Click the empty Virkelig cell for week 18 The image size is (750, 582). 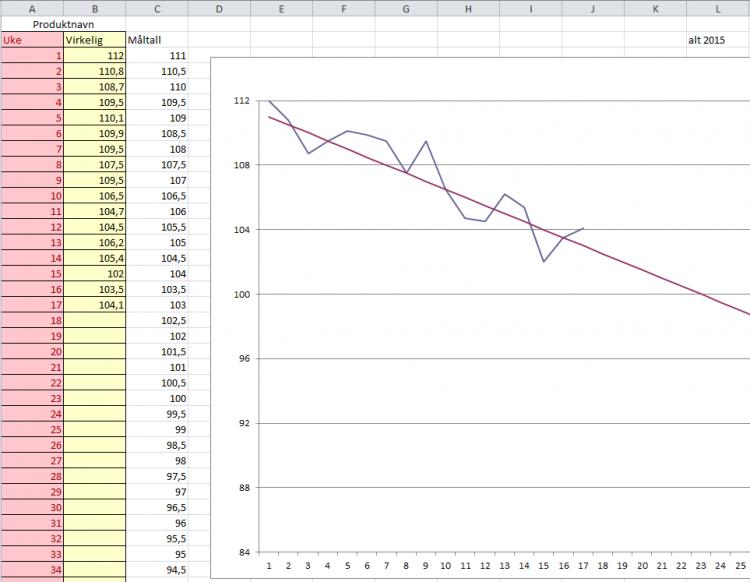point(95,320)
